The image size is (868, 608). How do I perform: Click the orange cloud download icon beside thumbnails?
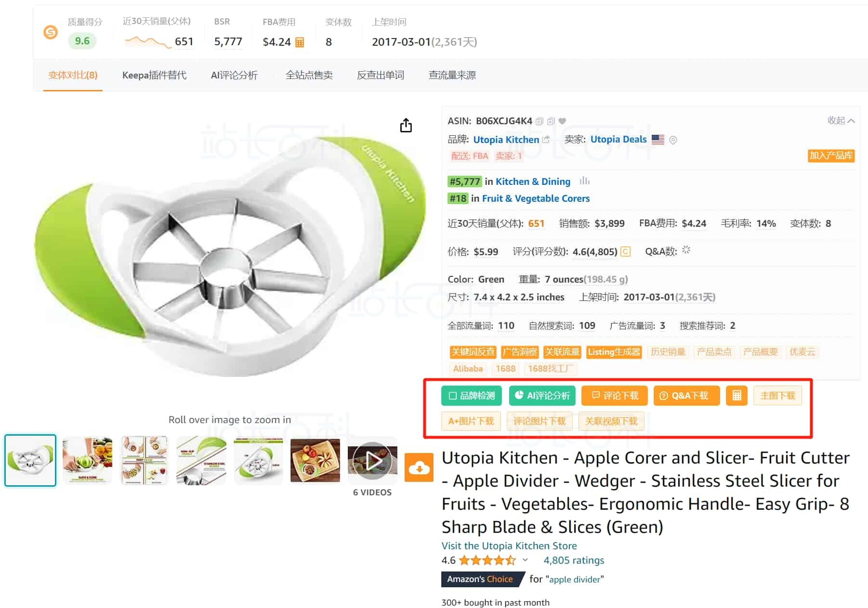(x=420, y=467)
